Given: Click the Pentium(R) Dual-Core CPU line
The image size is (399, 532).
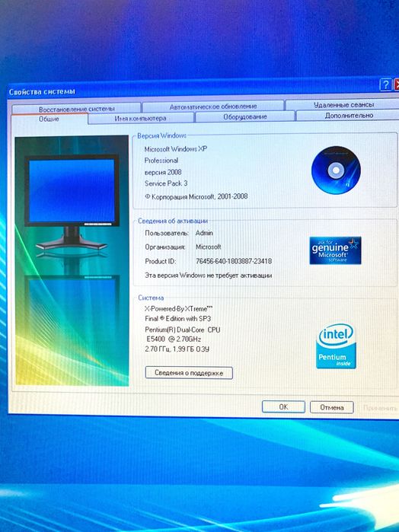Looking at the screenshot, I should coord(182,330).
